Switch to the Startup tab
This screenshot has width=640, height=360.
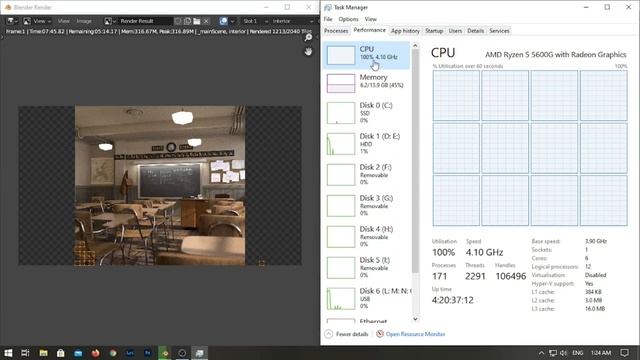434,31
